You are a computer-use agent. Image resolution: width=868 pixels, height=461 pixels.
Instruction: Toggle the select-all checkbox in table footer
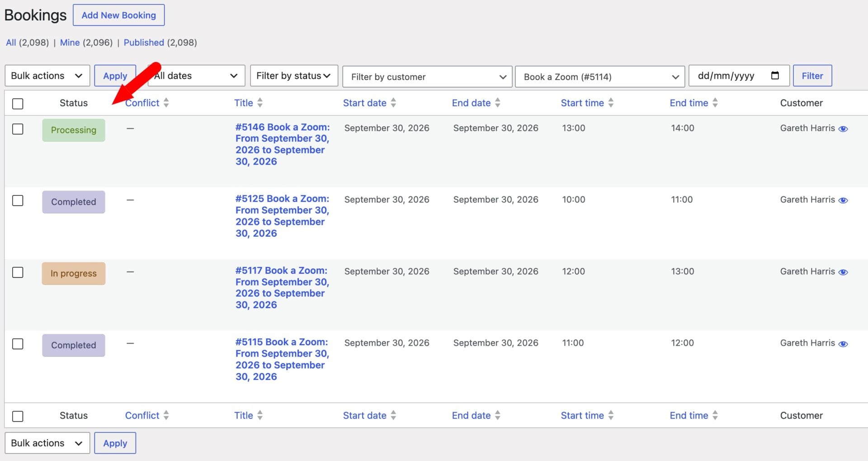(x=18, y=416)
